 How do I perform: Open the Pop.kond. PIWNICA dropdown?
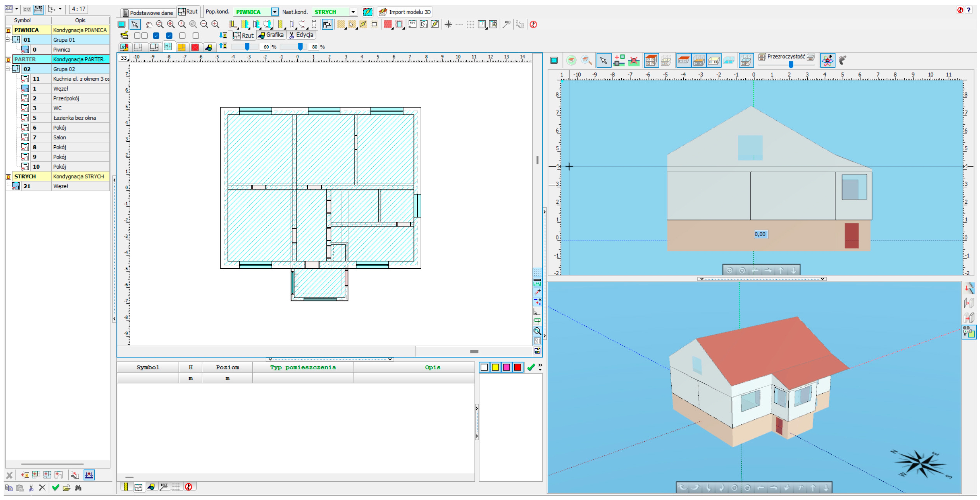(274, 12)
